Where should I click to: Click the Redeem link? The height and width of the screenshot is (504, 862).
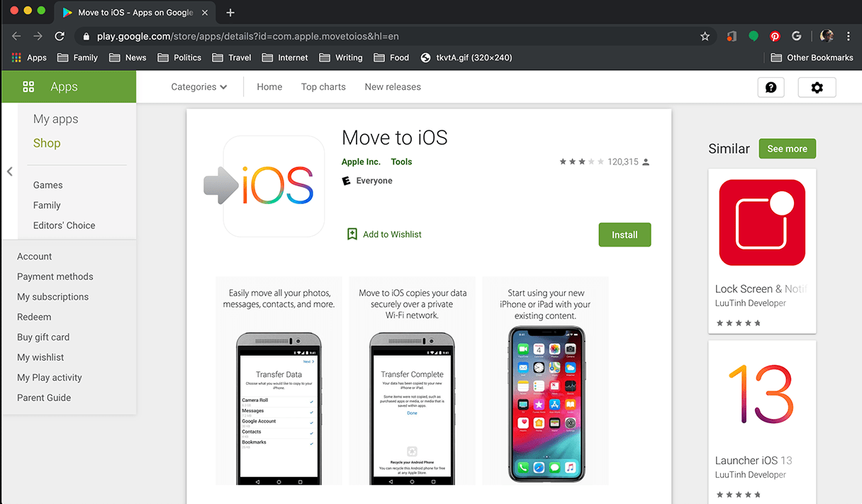(x=34, y=318)
